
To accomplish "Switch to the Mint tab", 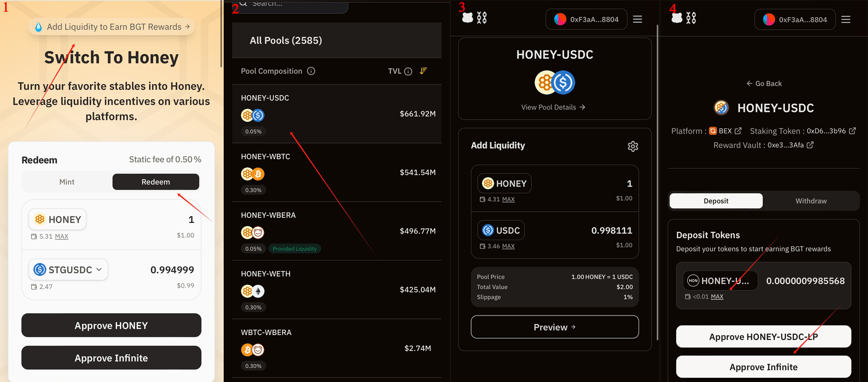I will (67, 182).
